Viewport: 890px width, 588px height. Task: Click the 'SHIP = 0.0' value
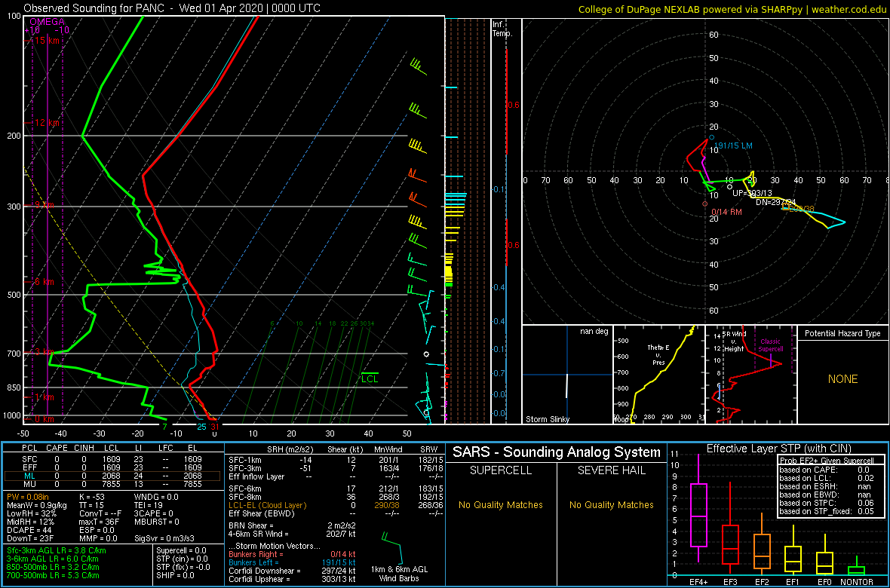coord(176,575)
